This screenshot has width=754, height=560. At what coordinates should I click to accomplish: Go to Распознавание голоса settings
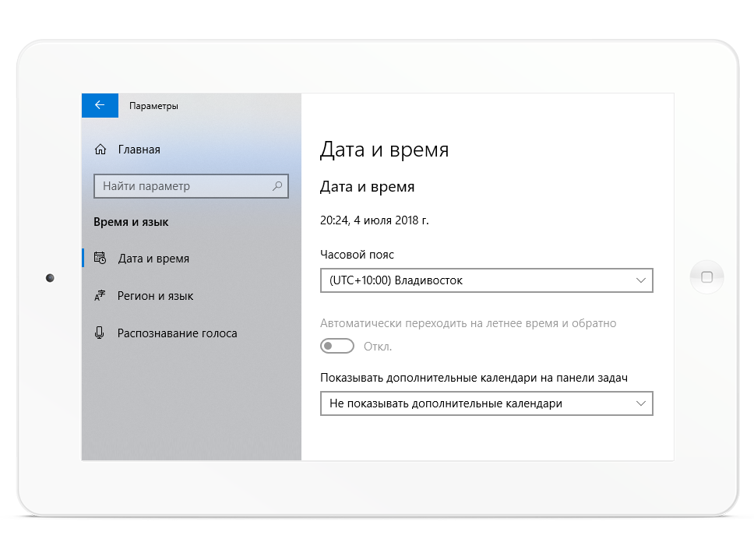177,333
